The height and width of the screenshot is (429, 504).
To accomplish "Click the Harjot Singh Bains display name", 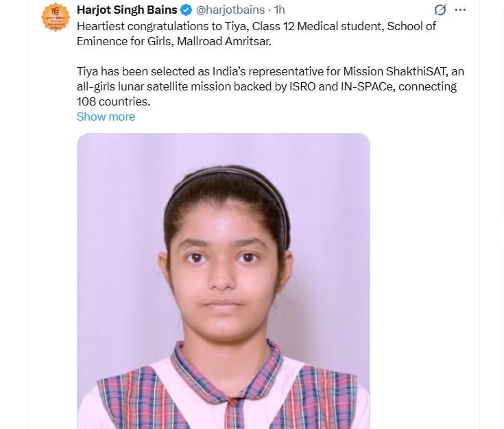I will [x=127, y=10].
